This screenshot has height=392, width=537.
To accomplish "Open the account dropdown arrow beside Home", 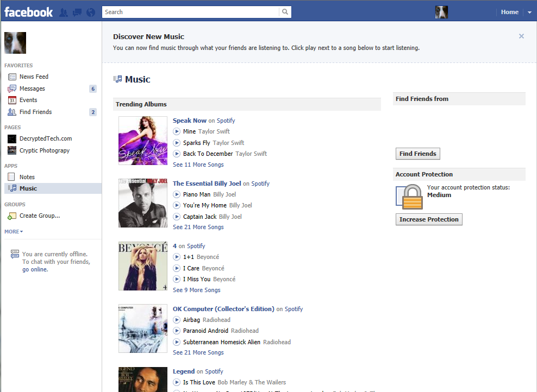I will pos(529,12).
